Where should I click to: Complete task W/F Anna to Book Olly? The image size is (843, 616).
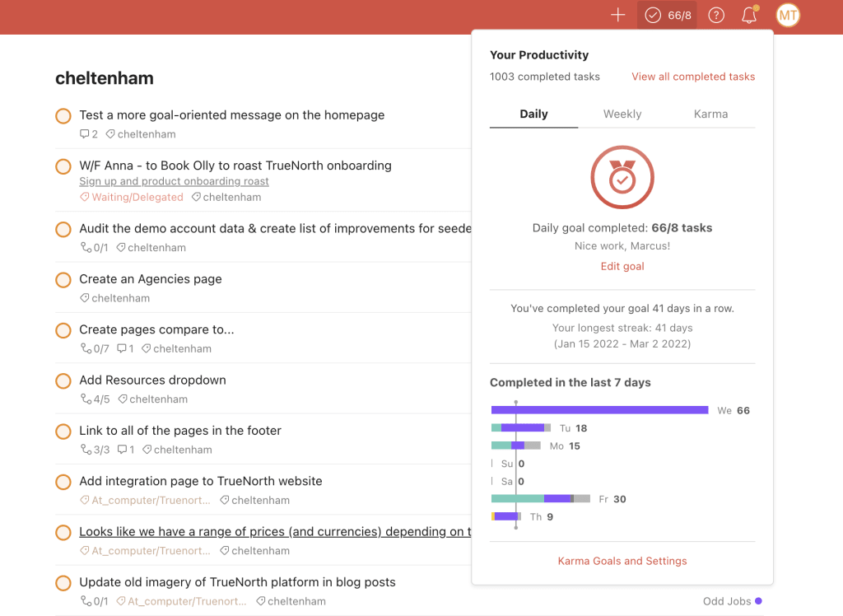pyautogui.click(x=63, y=166)
